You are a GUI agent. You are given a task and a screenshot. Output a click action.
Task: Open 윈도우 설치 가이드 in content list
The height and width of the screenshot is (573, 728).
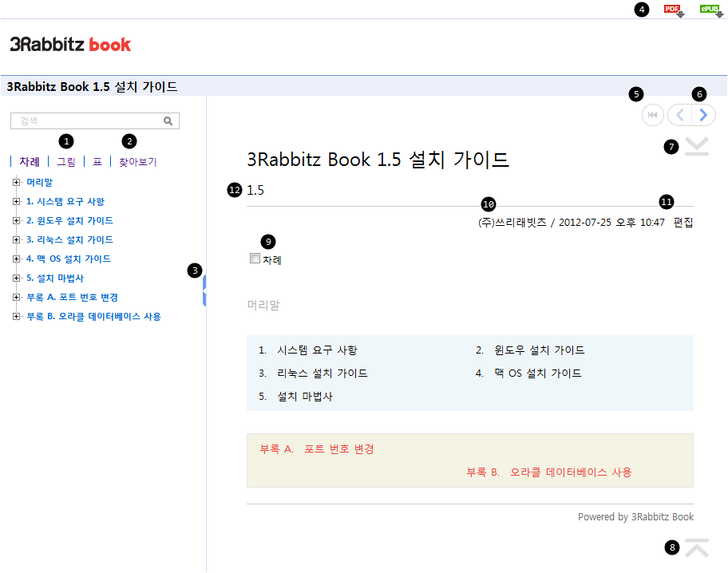pos(540,350)
